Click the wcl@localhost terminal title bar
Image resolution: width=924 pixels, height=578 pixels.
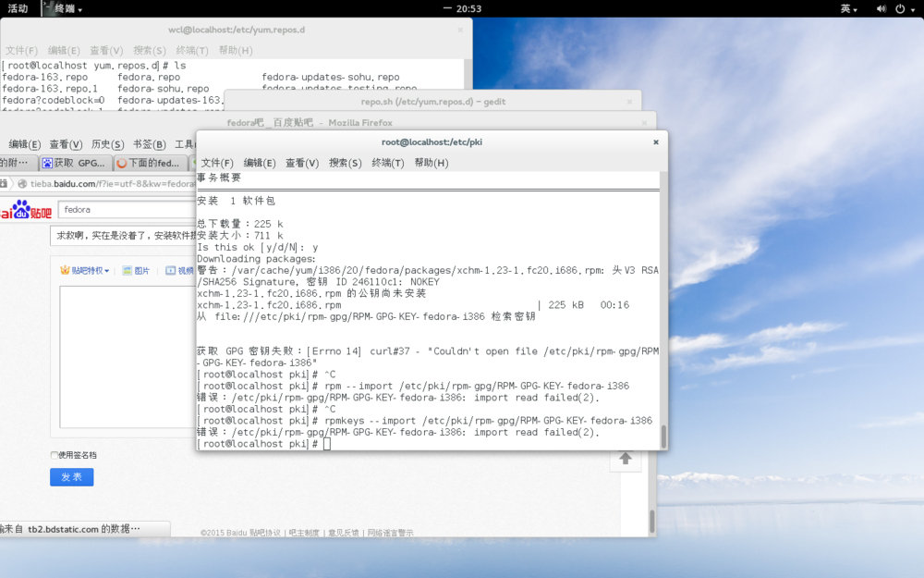(236, 30)
